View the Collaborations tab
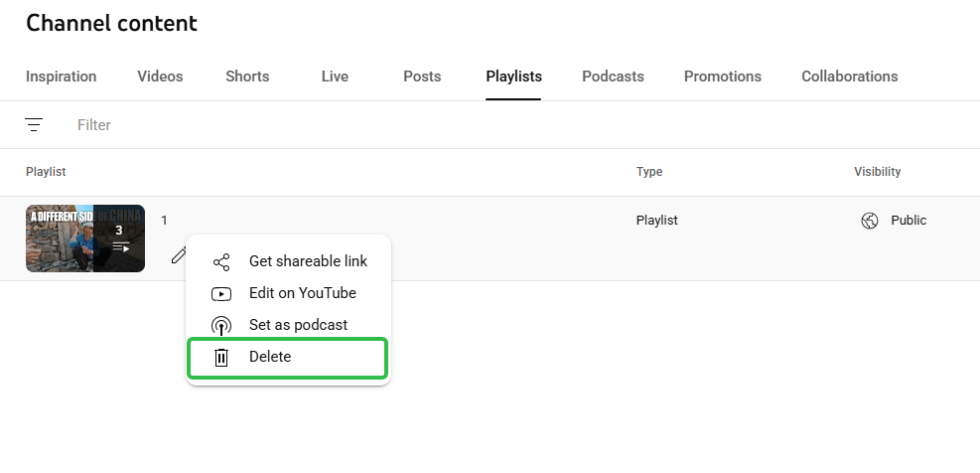Image resolution: width=980 pixels, height=473 pixels. tap(849, 77)
